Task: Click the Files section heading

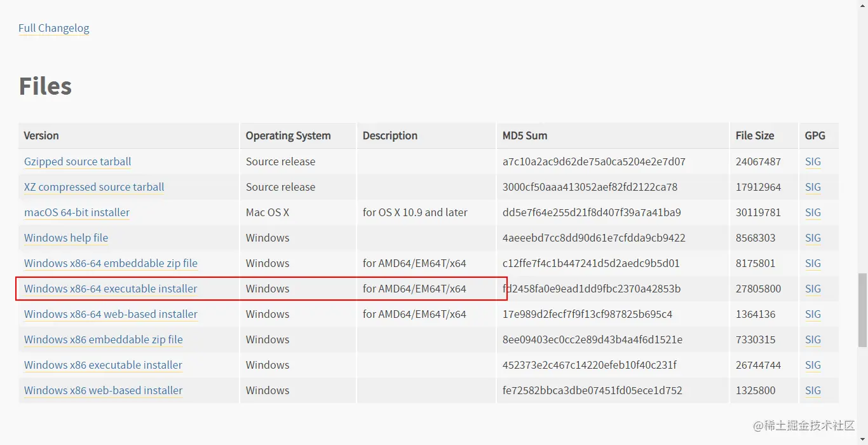Action: click(x=45, y=86)
